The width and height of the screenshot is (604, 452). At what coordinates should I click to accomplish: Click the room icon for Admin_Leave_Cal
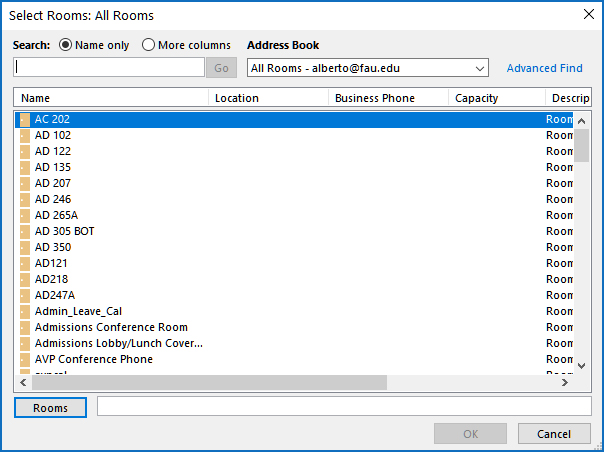(x=25, y=311)
